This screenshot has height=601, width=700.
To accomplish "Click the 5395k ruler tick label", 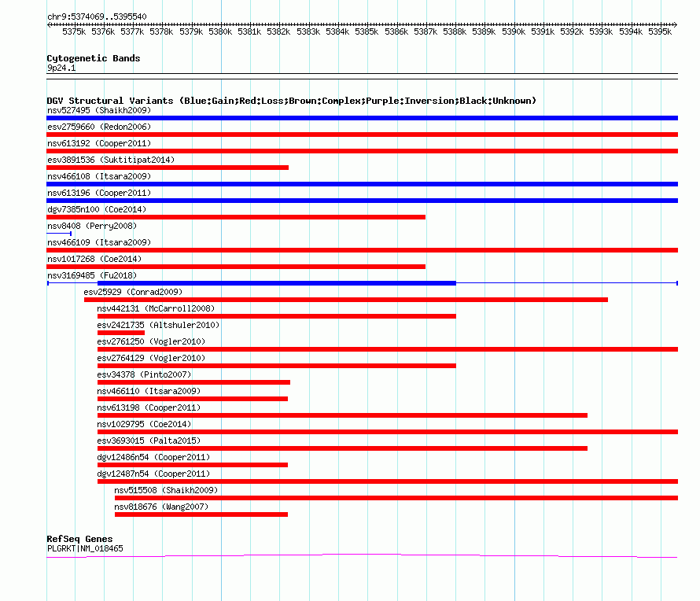I will click(x=660, y=31).
